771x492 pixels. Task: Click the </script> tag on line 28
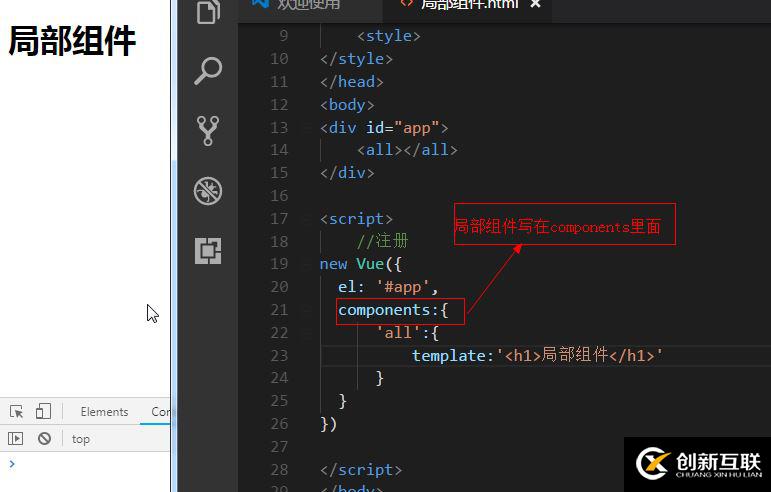click(x=361, y=470)
